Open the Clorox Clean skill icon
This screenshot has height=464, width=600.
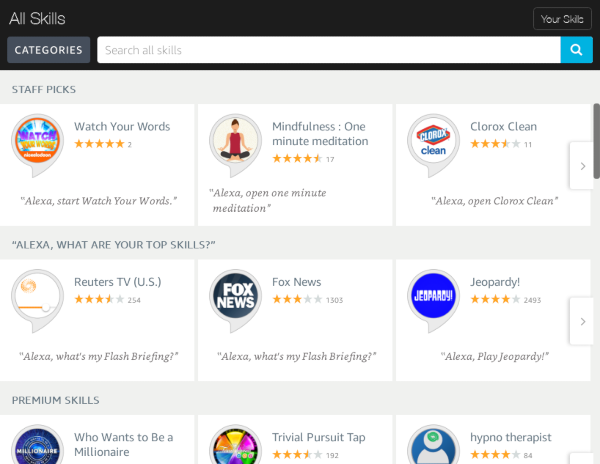pos(433,145)
